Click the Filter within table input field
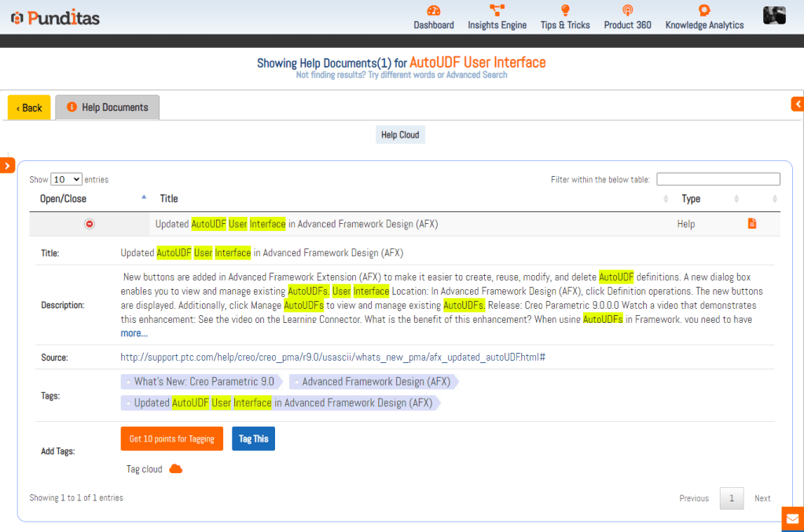804x532 pixels. click(718, 179)
